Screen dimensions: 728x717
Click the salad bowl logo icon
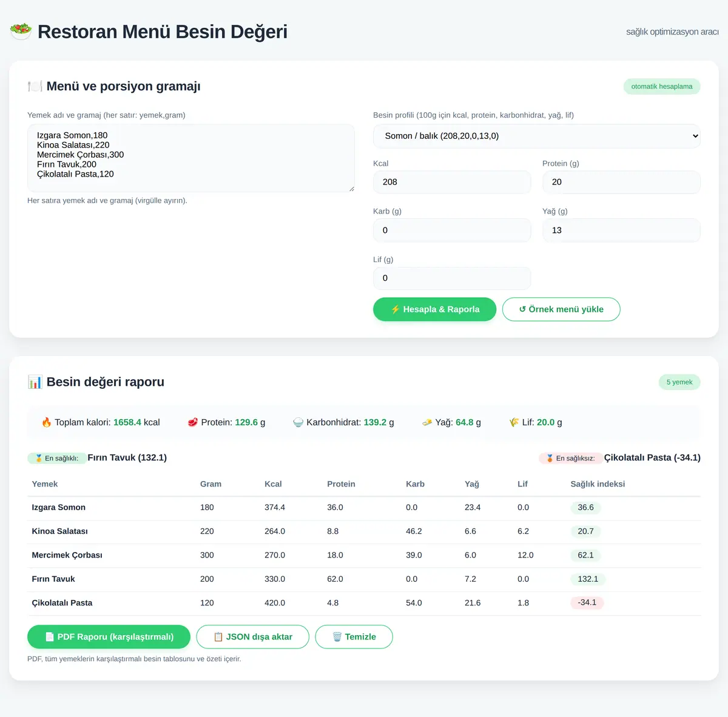click(x=21, y=31)
